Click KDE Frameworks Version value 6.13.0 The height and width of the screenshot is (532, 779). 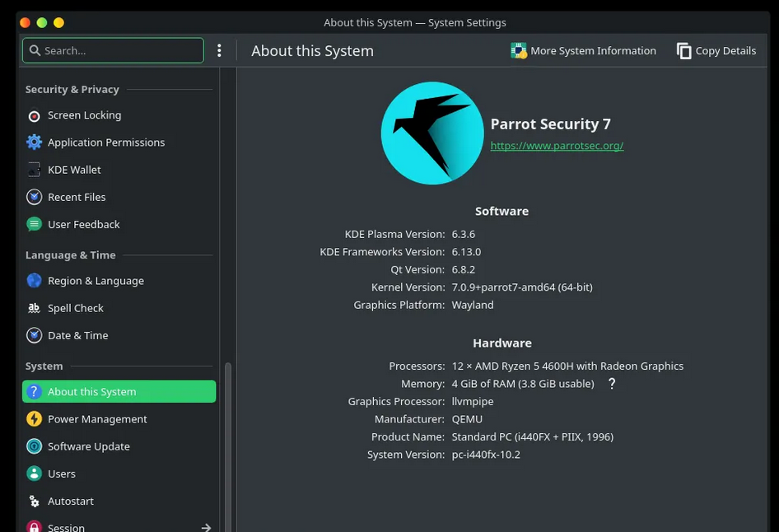point(466,252)
